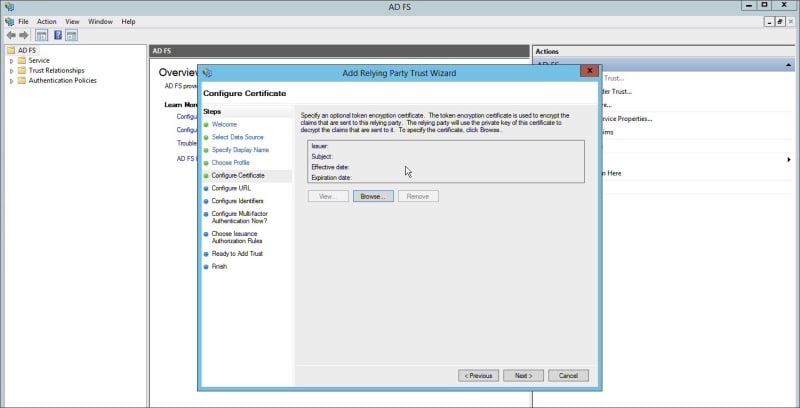Click the dark AD FS header bar in the center pane
800x408 pixels.
tap(340, 51)
